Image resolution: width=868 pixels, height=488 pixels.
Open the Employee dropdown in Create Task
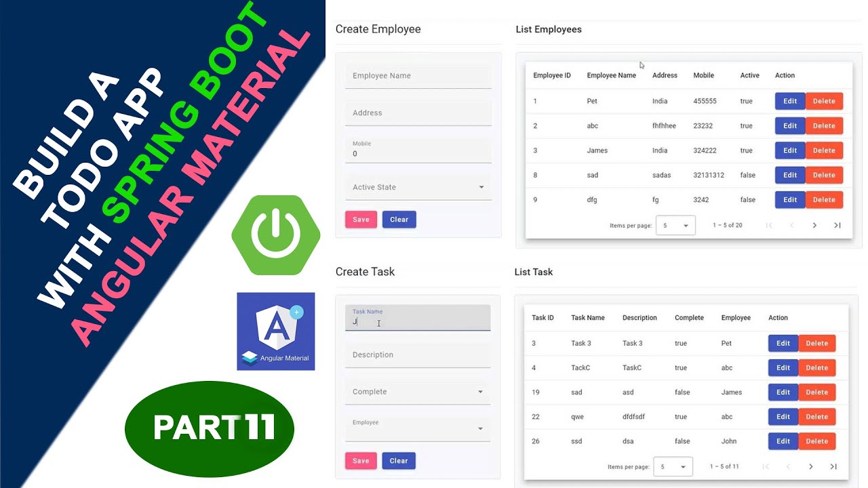[418, 428]
